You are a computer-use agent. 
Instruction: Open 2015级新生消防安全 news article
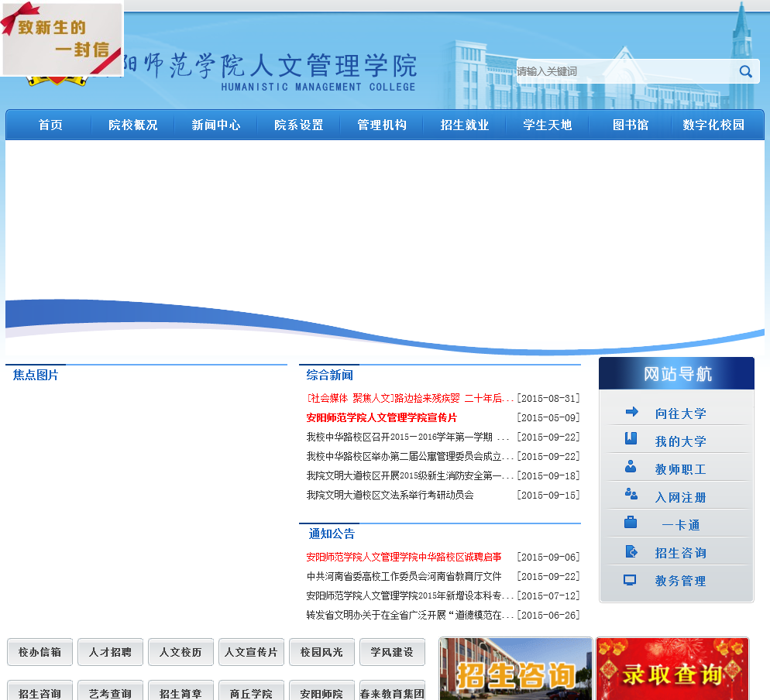pos(410,475)
